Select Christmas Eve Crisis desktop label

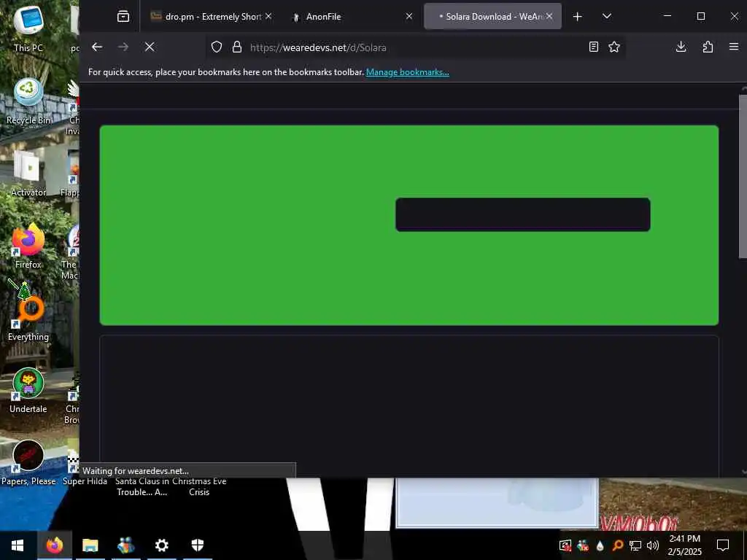[199, 486]
